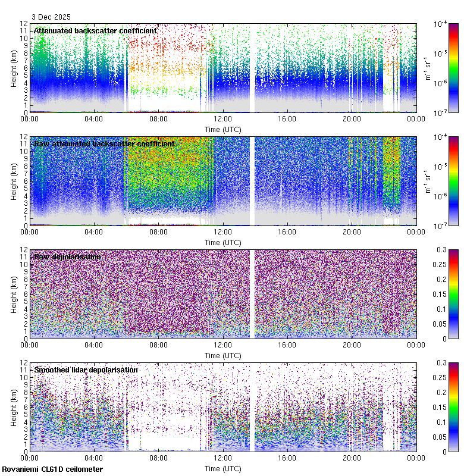Click the 08:00 tick under the raw depolarisation plot
The image size is (464, 476).
159,345
